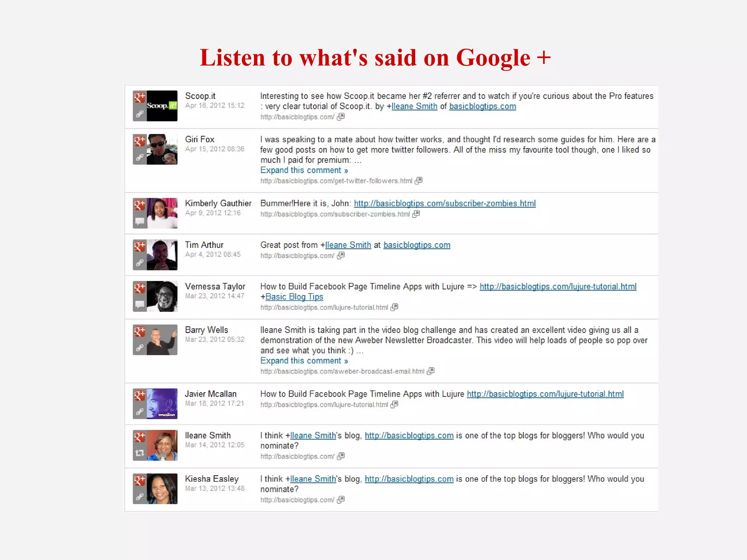Open external icon in Vernessa Taylor's gray URL
747x560 pixels.
394,307
